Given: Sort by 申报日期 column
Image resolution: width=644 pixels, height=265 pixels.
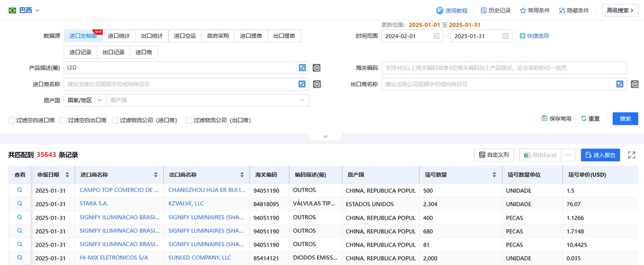Looking at the screenshot, I should pyautogui.click(x=67, y=175).
